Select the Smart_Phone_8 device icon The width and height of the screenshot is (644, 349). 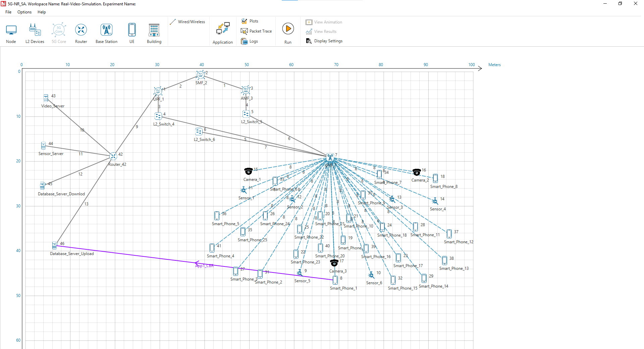coord(435,178)
